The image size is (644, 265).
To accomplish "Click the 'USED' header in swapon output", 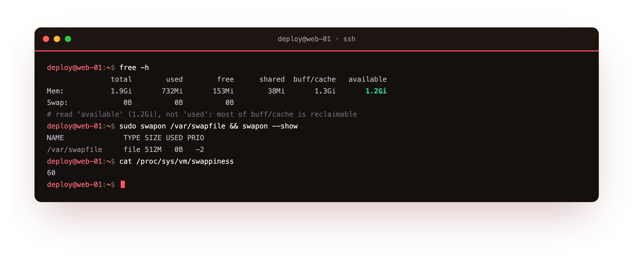I will (174, 138).
